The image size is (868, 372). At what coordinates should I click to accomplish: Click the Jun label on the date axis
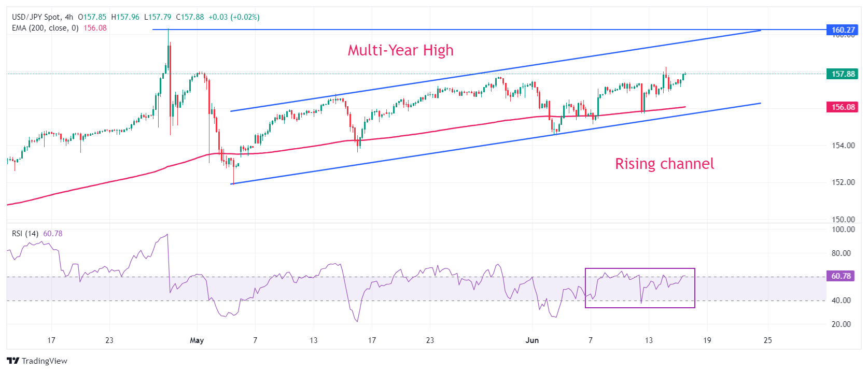pyautogui.click(x=532, y=340)
